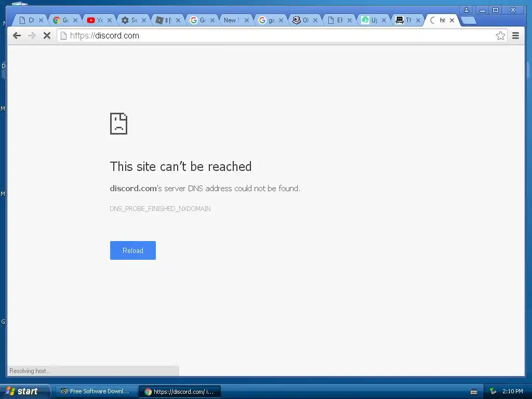Click the DNS_PROBE_FINISHED_NXDOMAIN error code

point(160,209)
